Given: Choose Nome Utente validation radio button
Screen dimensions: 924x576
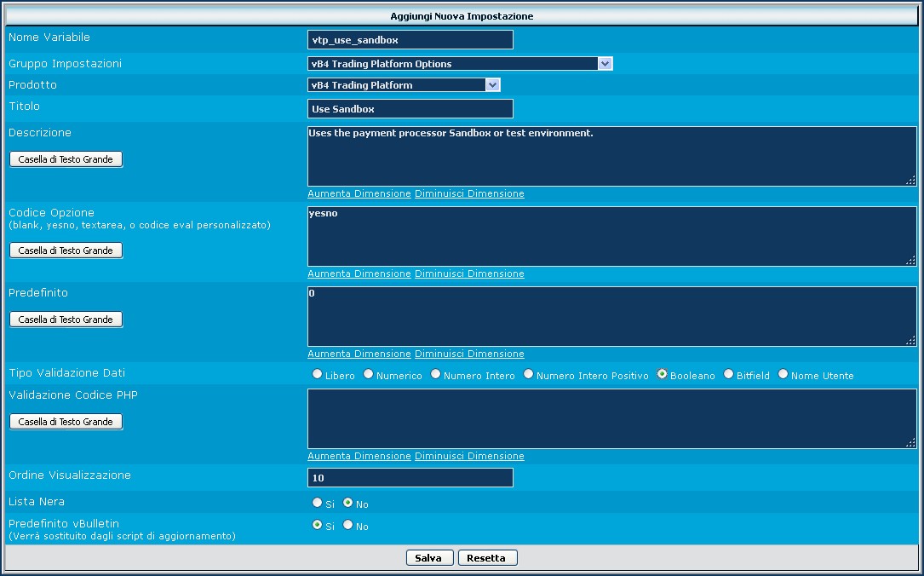Looking at the screenshot, I should [783, 374].
